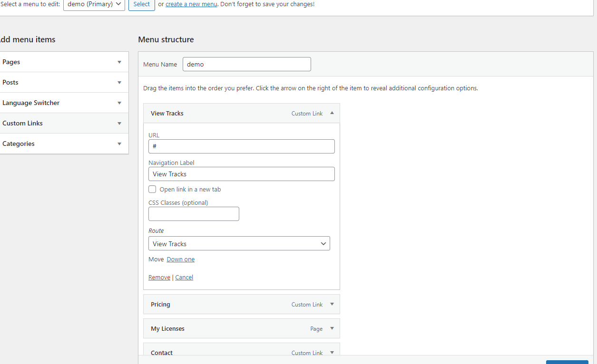
Task: Follow the create a new menu link
Action: [191, 4]
